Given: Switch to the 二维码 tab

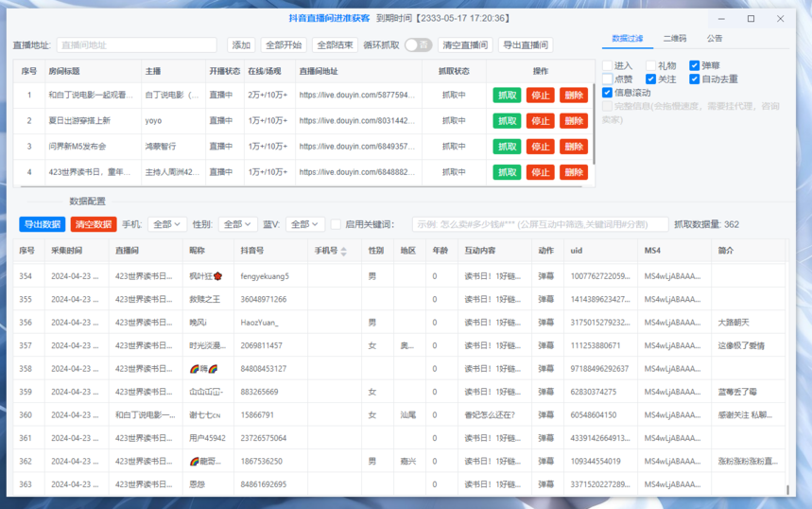Looking at the screenshot, I should click(675, 39).
